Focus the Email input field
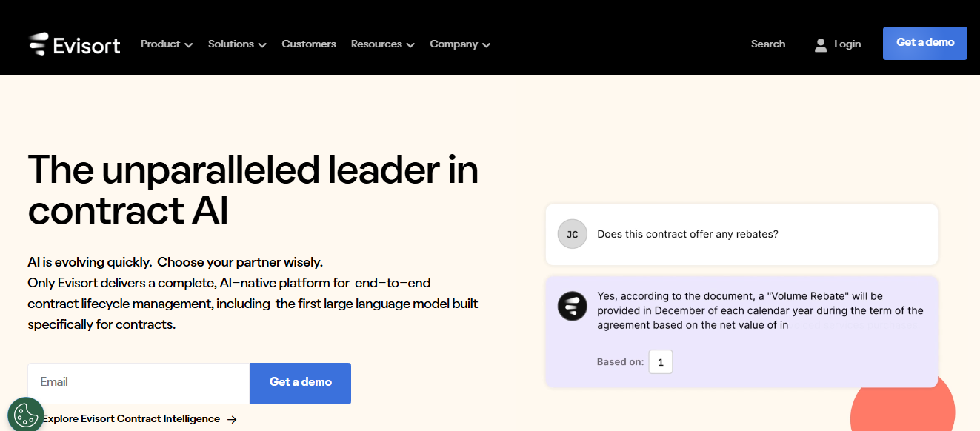 139,383
